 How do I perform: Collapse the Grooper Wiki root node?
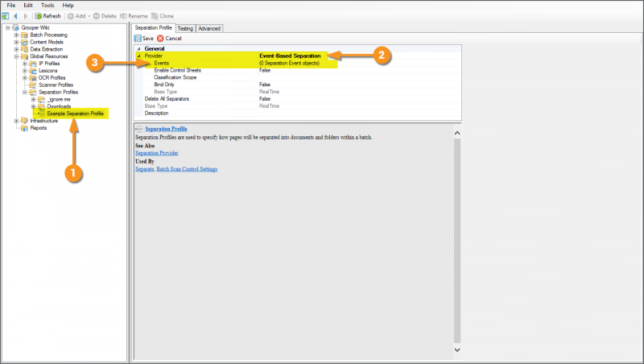(7, 27)
